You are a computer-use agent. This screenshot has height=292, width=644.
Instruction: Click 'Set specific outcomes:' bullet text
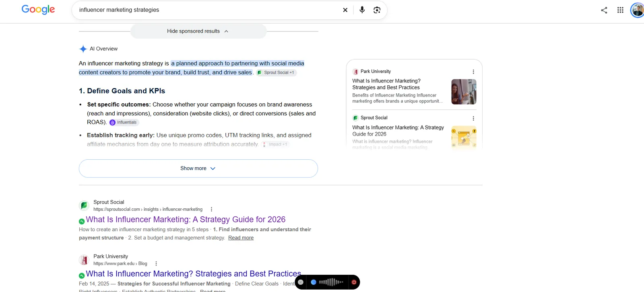tap(119, 104)
